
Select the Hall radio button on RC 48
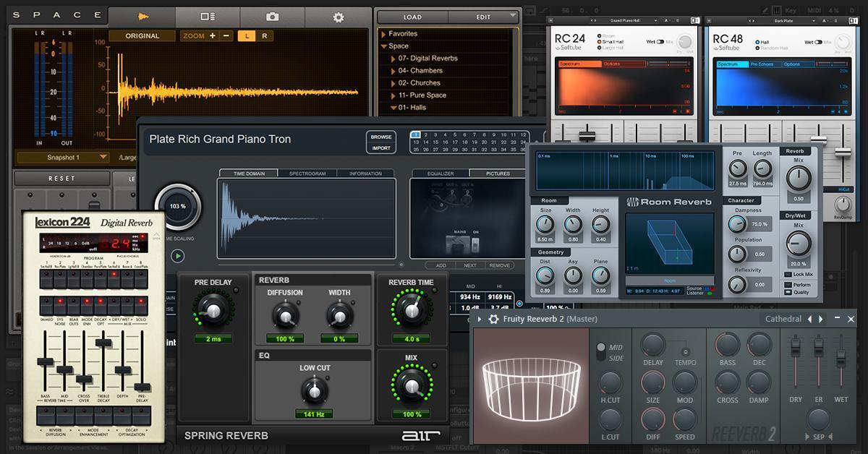(x=757, y=40)
